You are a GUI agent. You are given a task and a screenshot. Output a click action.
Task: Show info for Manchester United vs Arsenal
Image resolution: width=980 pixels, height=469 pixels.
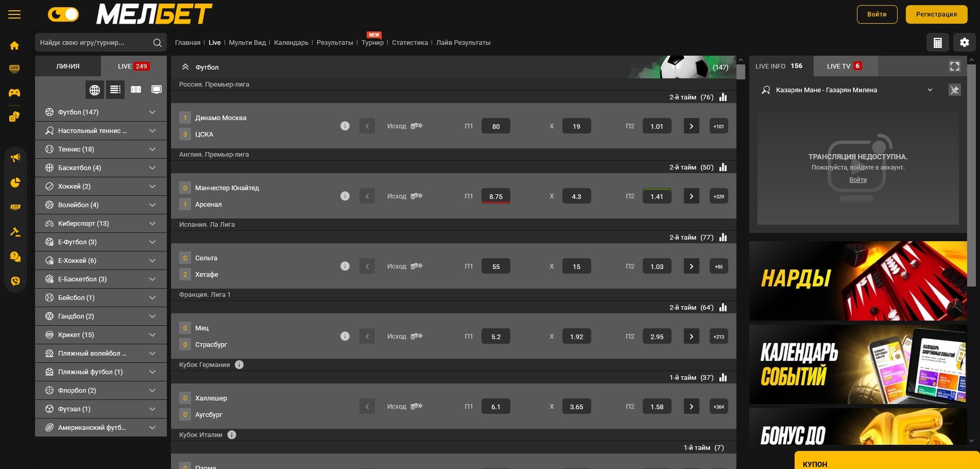click(x=345, y=196)
